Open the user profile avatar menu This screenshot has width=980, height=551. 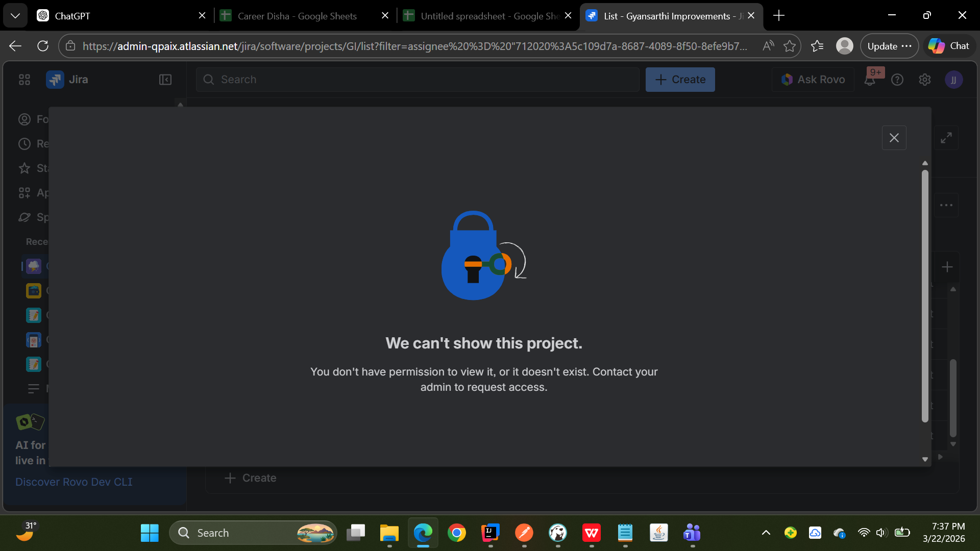click(953, 80)
